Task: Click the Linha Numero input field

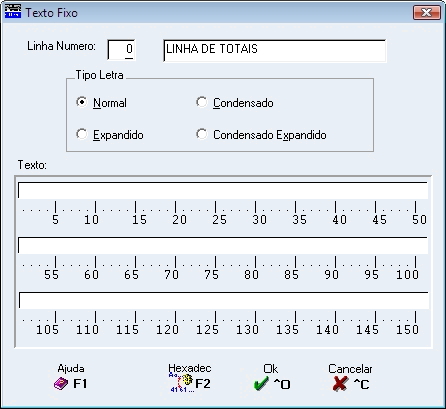Action: (121, 50)
